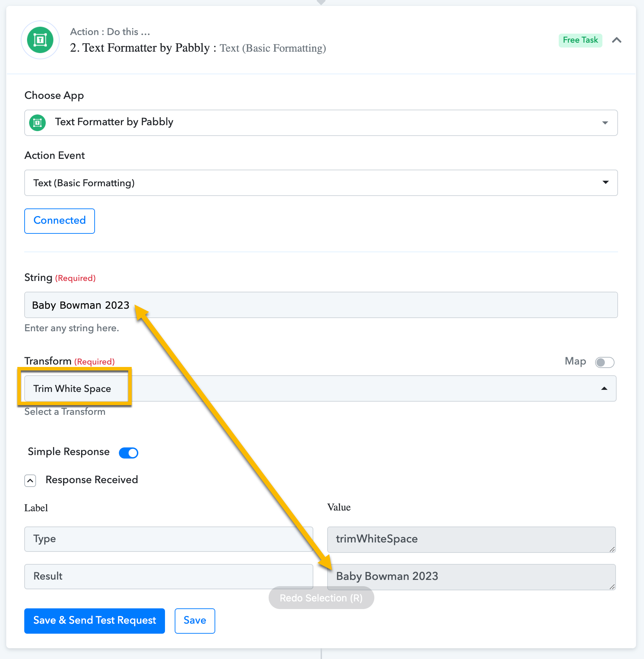Click the Type label field
The width and height of the screenshot is (644, 659).
click(169, 539)
